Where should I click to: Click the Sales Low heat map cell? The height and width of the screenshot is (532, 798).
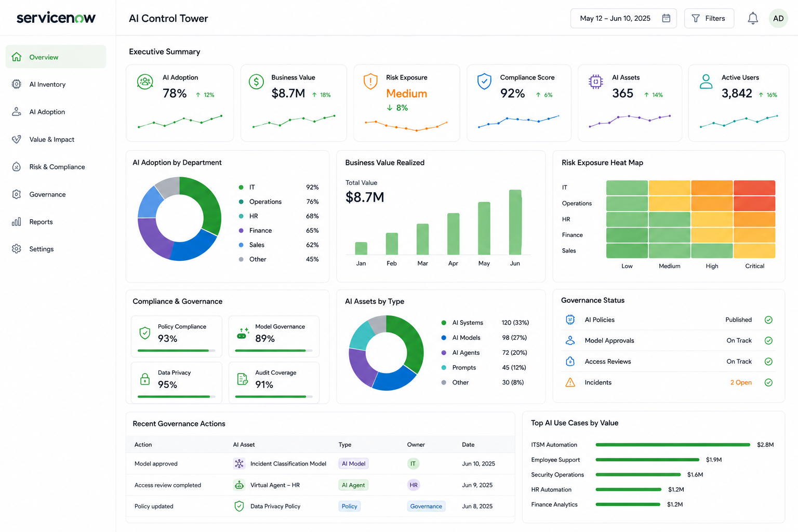click(x=627, y=250)
